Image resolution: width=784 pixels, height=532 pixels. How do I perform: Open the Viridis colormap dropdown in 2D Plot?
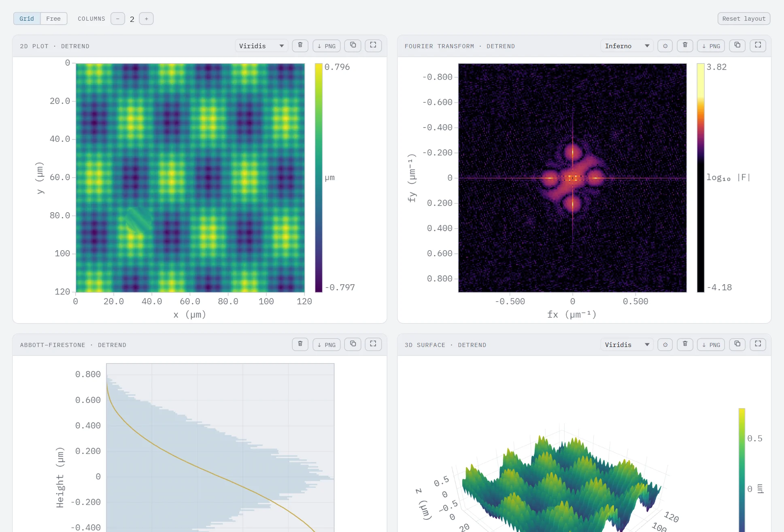[261, 46]
